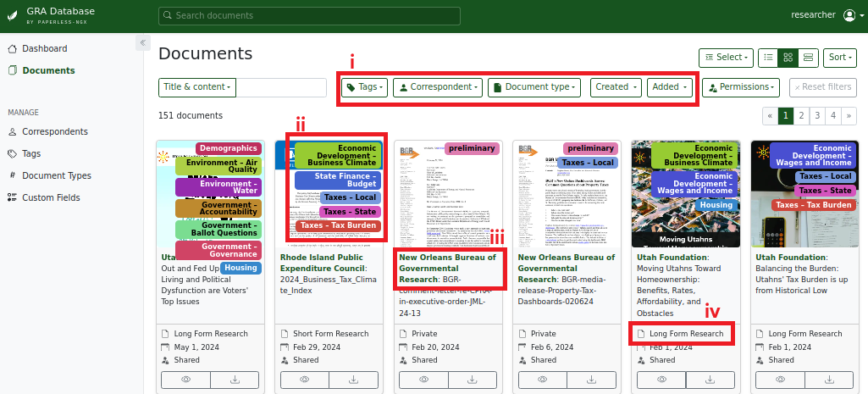868x394 pixels.
Task: Open the researcher user account menu
Action: (827, 15)
